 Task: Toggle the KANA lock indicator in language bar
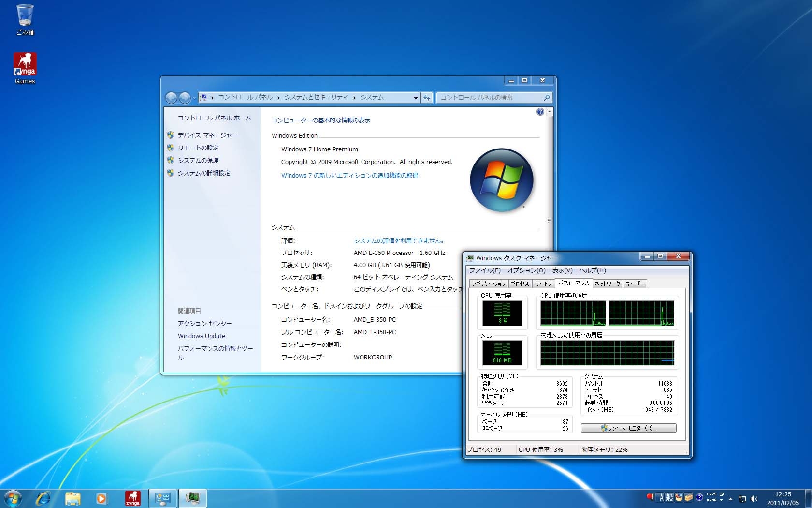(x=711, y=500)
